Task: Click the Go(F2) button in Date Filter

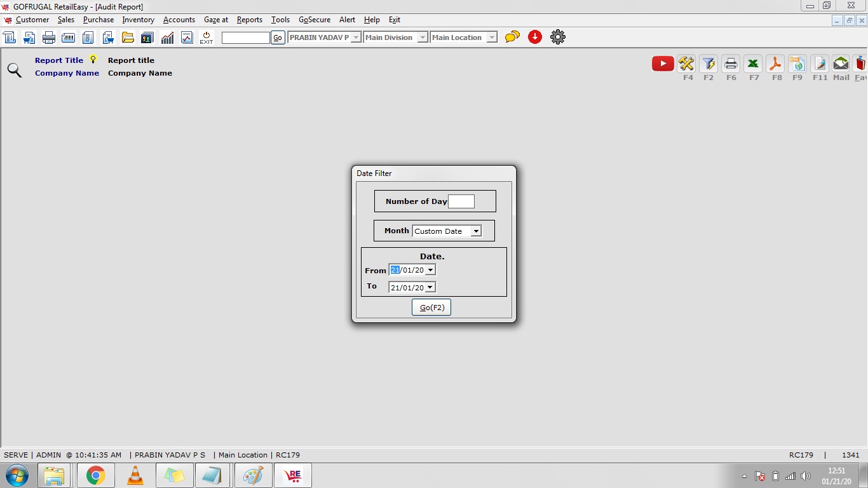Action: coord(431,308)
